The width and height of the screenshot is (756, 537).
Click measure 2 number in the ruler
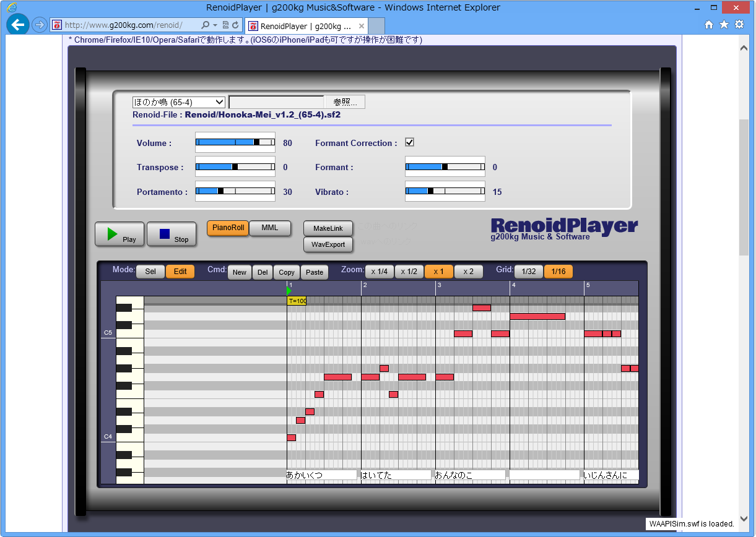point(365,285)
